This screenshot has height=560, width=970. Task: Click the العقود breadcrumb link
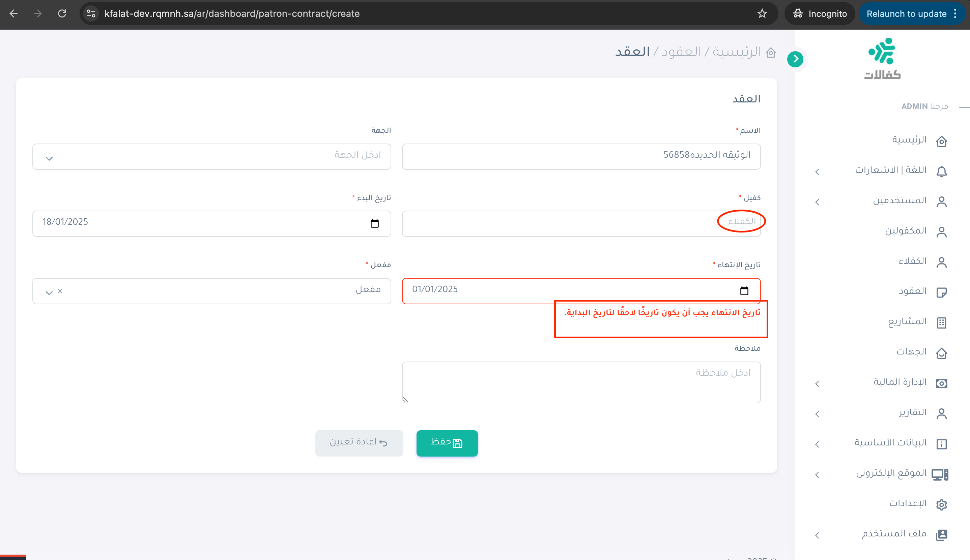tap(681, 52)
